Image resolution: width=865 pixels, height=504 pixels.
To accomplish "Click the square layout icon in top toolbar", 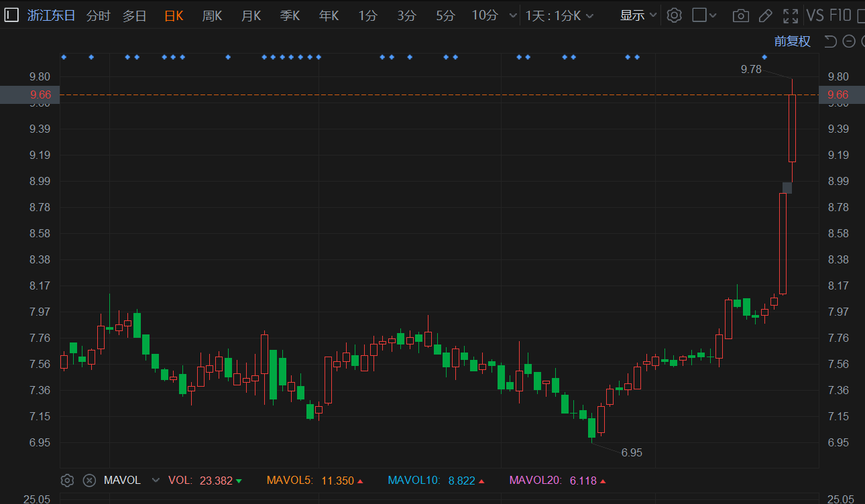I will (699, 15).
